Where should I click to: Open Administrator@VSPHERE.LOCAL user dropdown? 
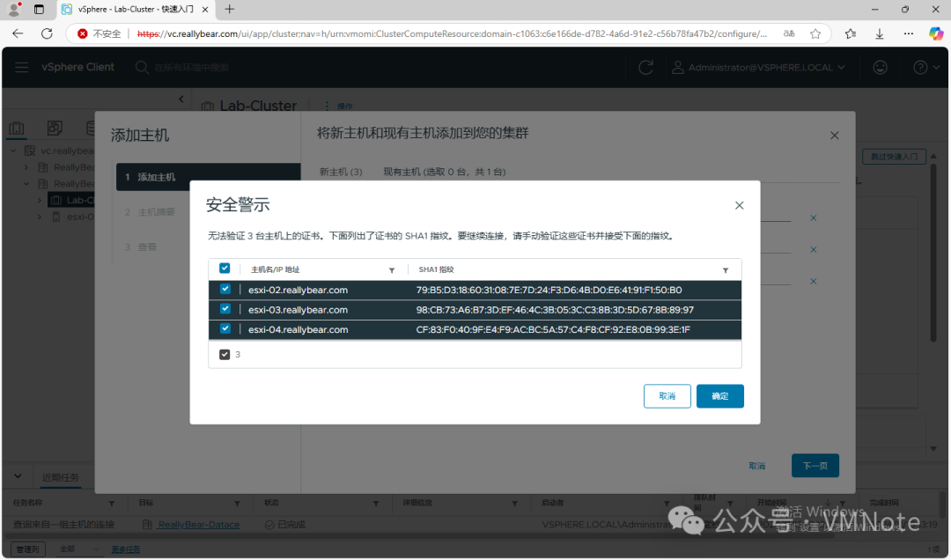point(758,67)
